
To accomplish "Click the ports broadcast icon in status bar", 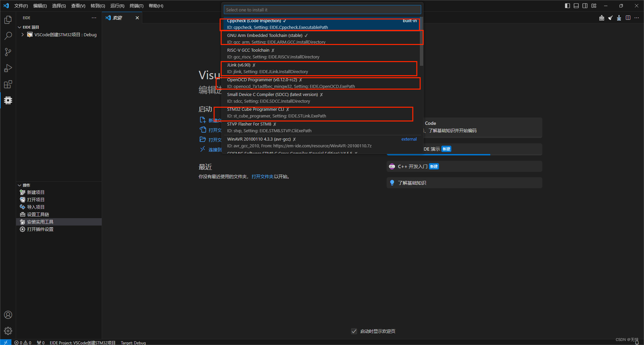I will click(x=41, y=343).
